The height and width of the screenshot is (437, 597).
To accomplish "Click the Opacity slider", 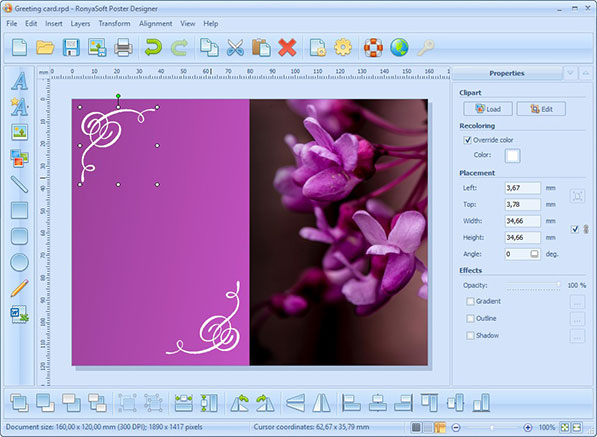I will click(x=532, y=285).
